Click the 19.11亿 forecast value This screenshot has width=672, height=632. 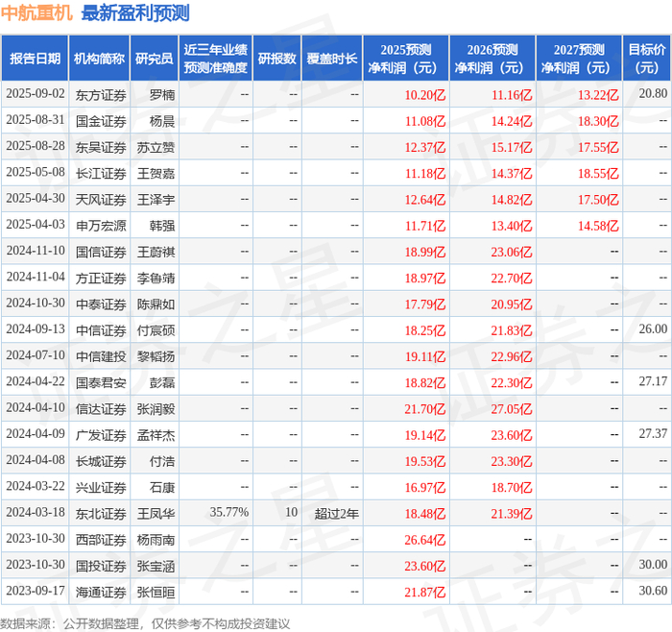tap(425, 356)
